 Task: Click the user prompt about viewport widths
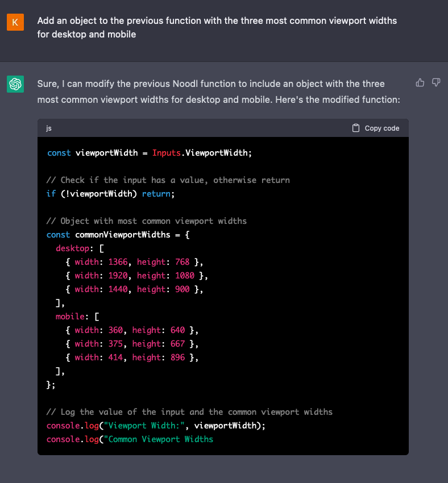[x=217, y=27]
